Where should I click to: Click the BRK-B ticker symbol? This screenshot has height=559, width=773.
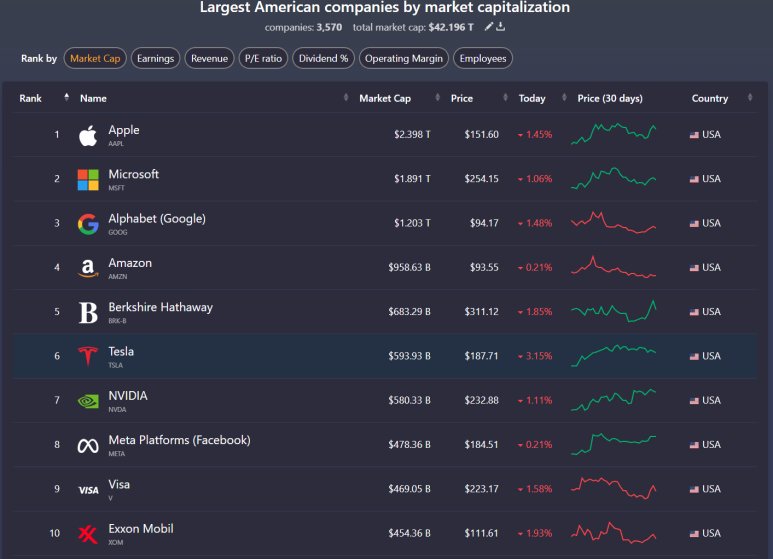[117, 321]
